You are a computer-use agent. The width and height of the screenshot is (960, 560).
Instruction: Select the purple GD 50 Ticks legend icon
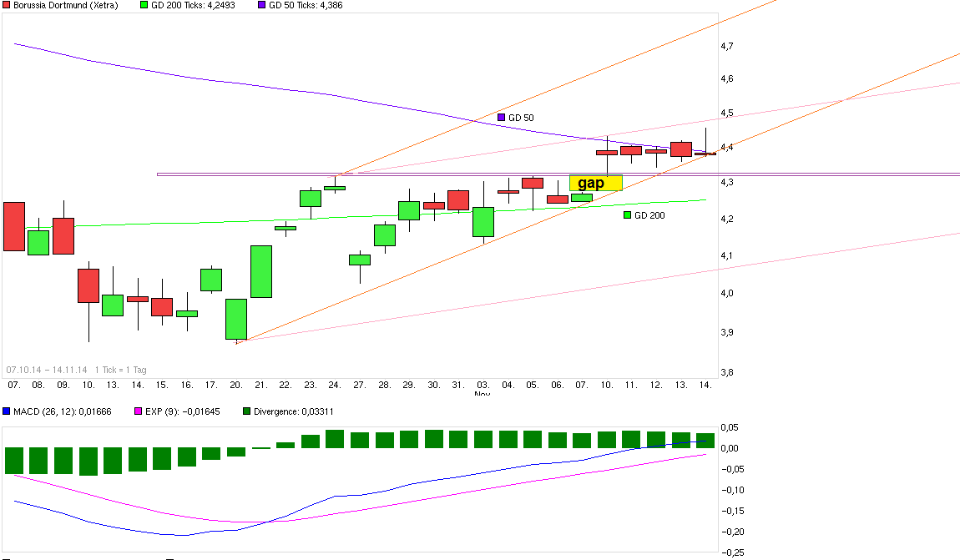261,5
